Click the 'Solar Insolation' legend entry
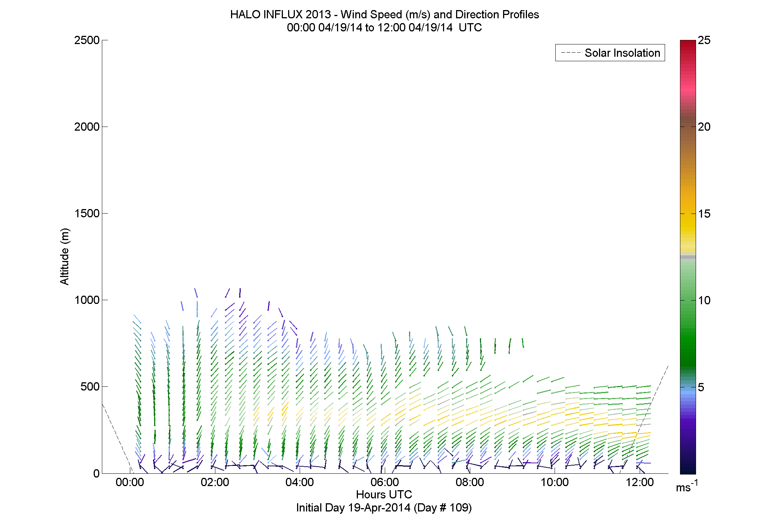The width and height of the screenshot is (783, 532). [610, 53]
